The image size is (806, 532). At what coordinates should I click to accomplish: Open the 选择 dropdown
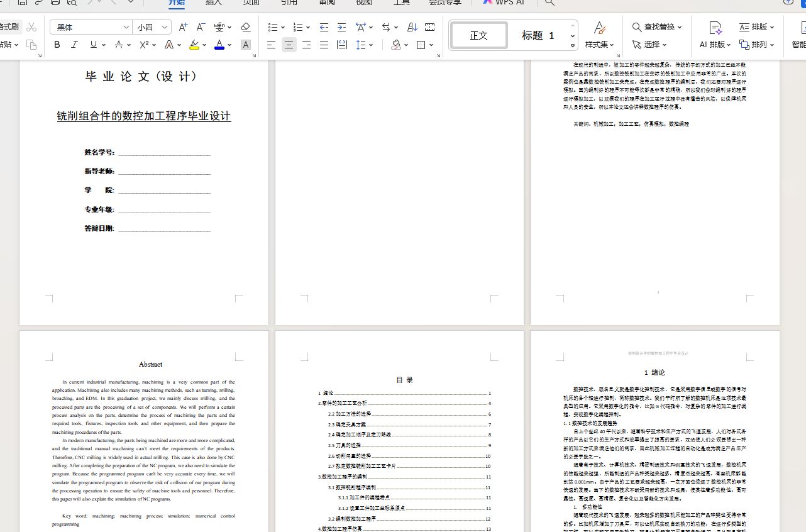coord(649,45)
